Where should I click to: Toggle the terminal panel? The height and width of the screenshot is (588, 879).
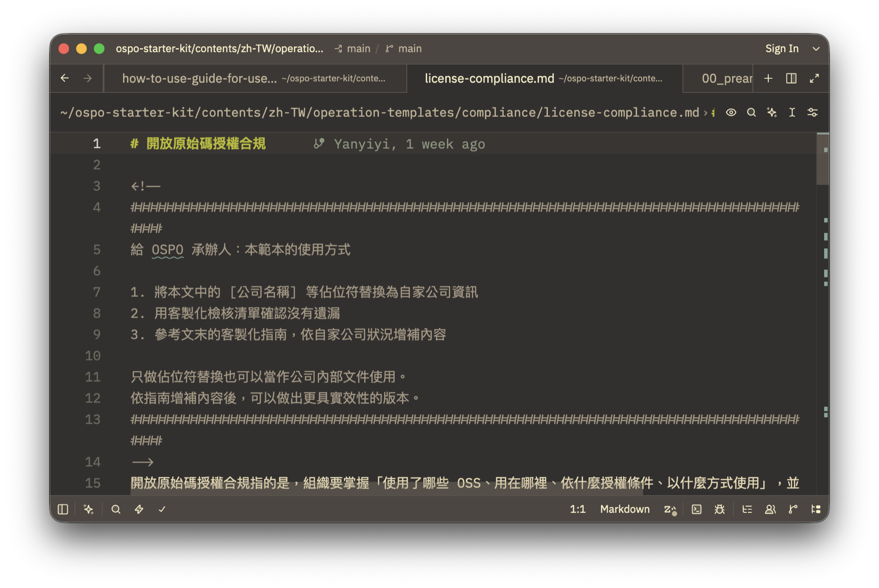click(696, 509)
